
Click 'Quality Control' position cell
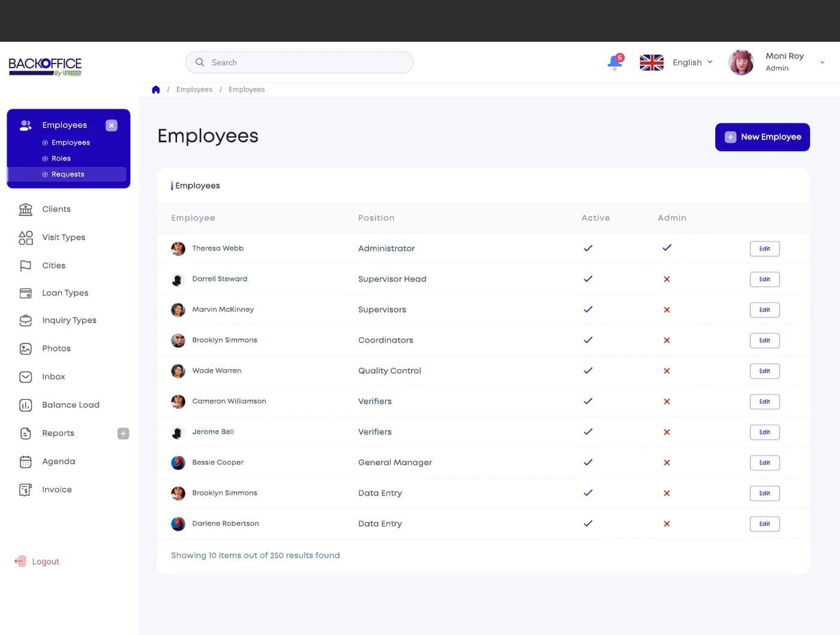pyautogui.click(x=389, y=371)
